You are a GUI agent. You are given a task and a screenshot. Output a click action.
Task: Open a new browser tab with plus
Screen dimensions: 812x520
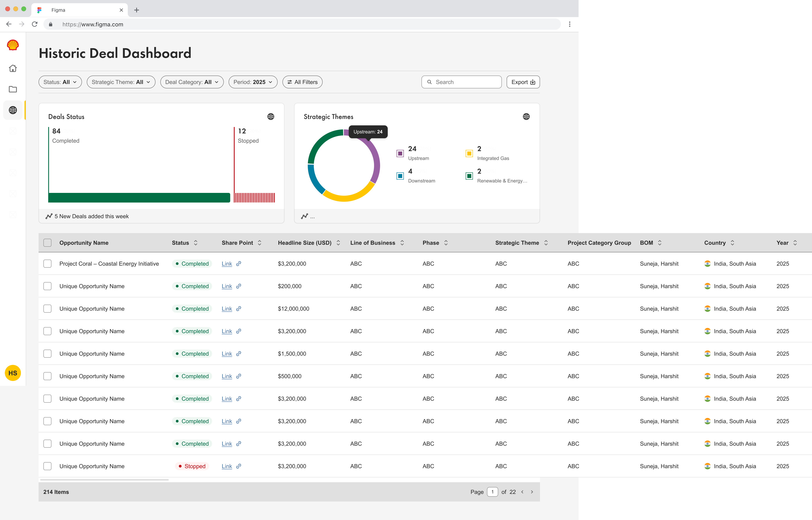(136, 10)
